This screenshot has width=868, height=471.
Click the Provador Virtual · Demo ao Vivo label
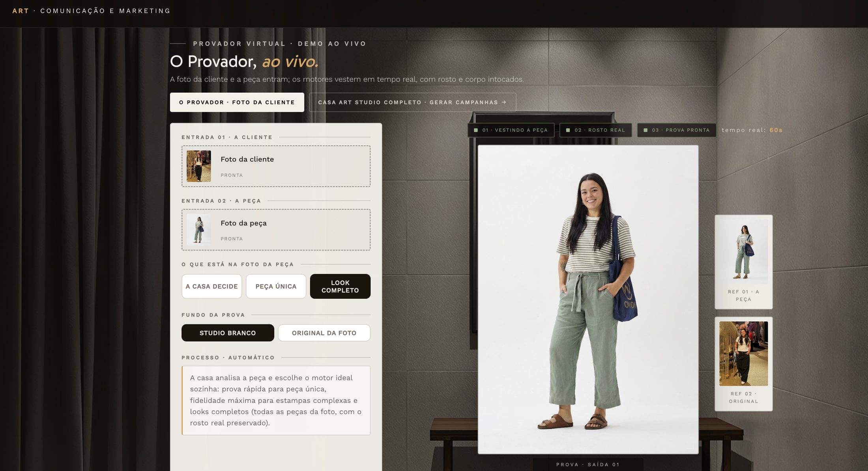[279, 44]
